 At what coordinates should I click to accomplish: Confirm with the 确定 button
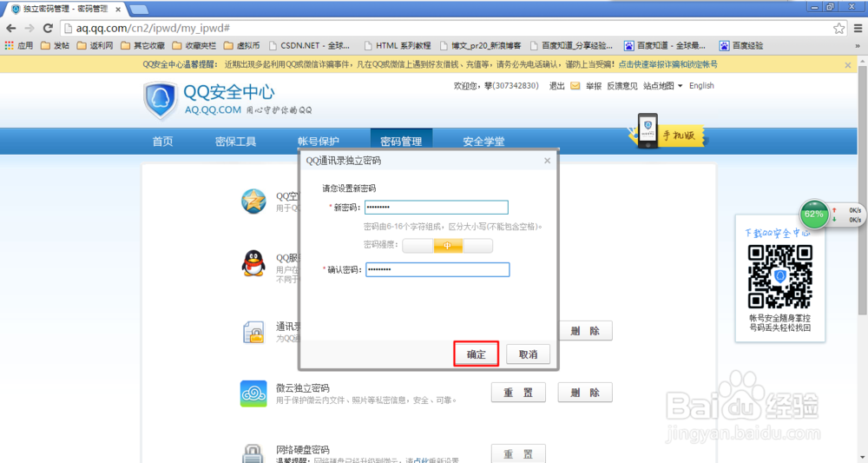click(476, 354)
